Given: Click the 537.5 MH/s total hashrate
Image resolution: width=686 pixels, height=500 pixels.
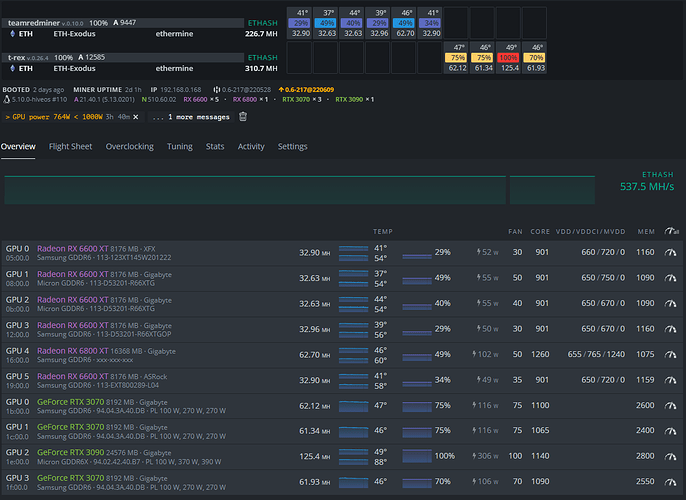Looking at the screenshot, I should tap(647, 187).
